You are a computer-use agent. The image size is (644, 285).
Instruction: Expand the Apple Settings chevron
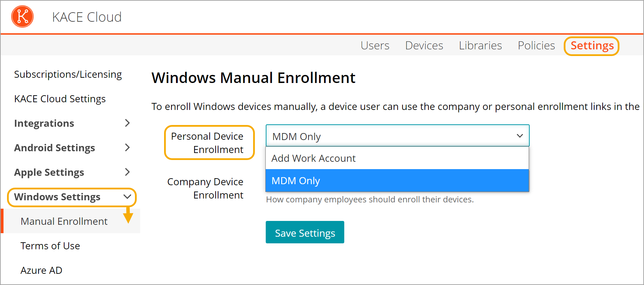click(127, 172)
